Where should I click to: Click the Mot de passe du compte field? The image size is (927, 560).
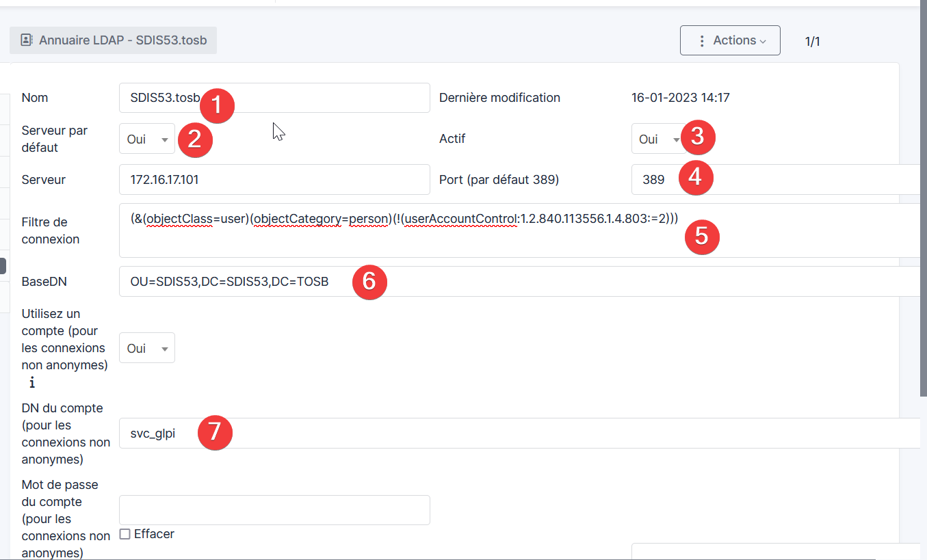pos(274,510)
